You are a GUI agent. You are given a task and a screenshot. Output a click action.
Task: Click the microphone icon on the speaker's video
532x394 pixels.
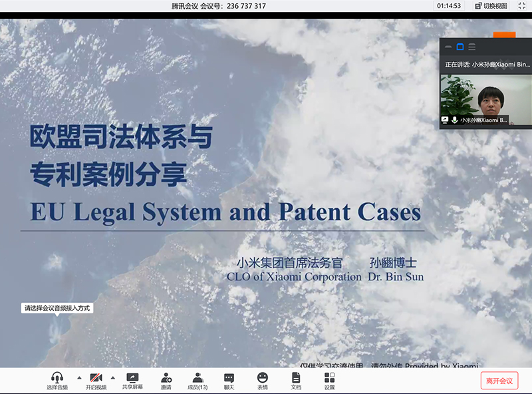click(455, 120)
